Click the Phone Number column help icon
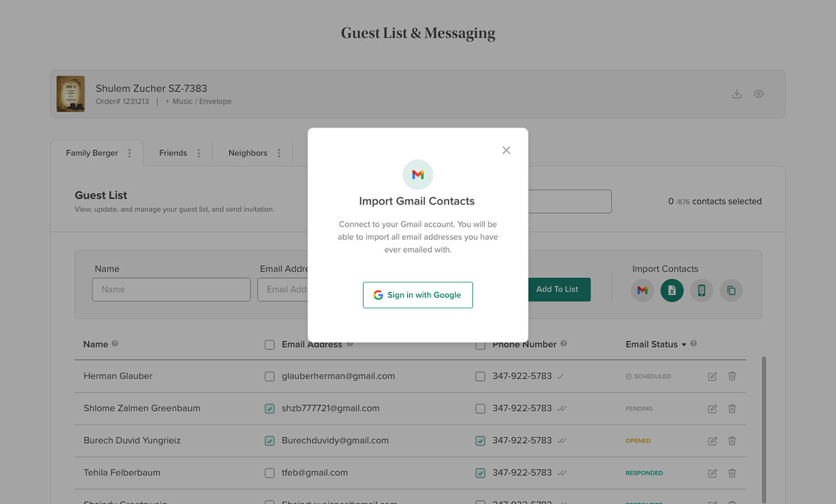This screenshot has height=504, width=836. tap(564, 343)
